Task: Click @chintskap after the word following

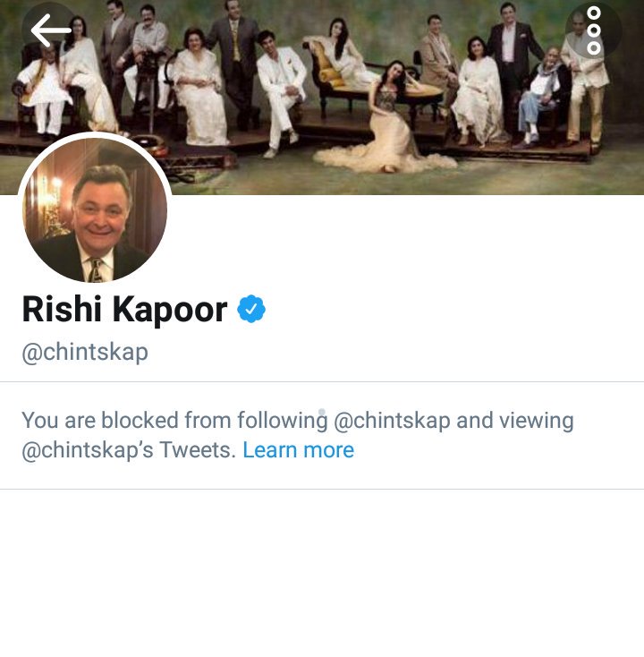Action: pos(392,421)
